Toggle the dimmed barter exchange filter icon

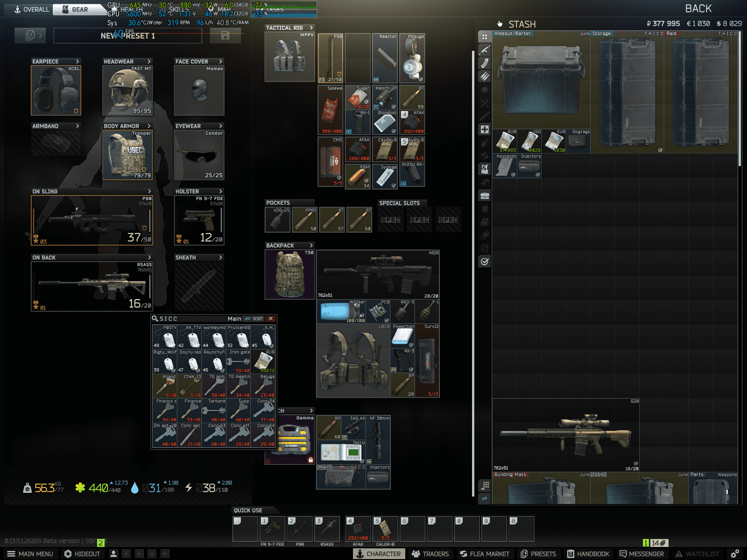(485, 155)
